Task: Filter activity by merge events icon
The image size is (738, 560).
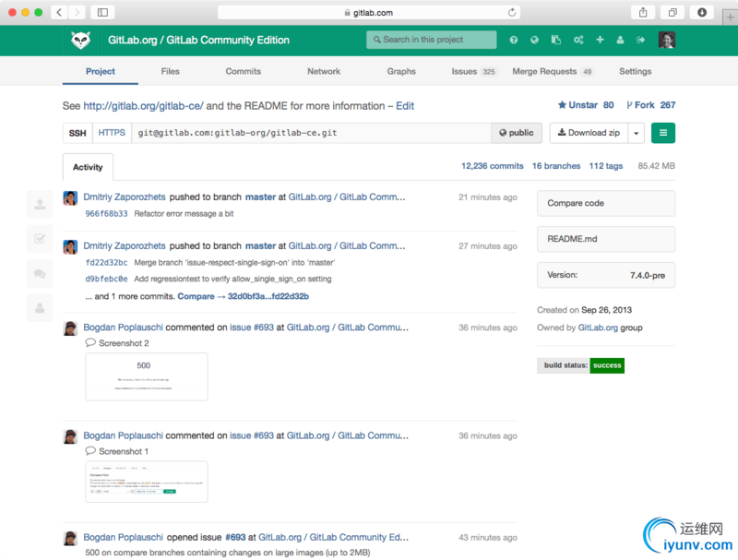Action: click(x=40, y=239)
